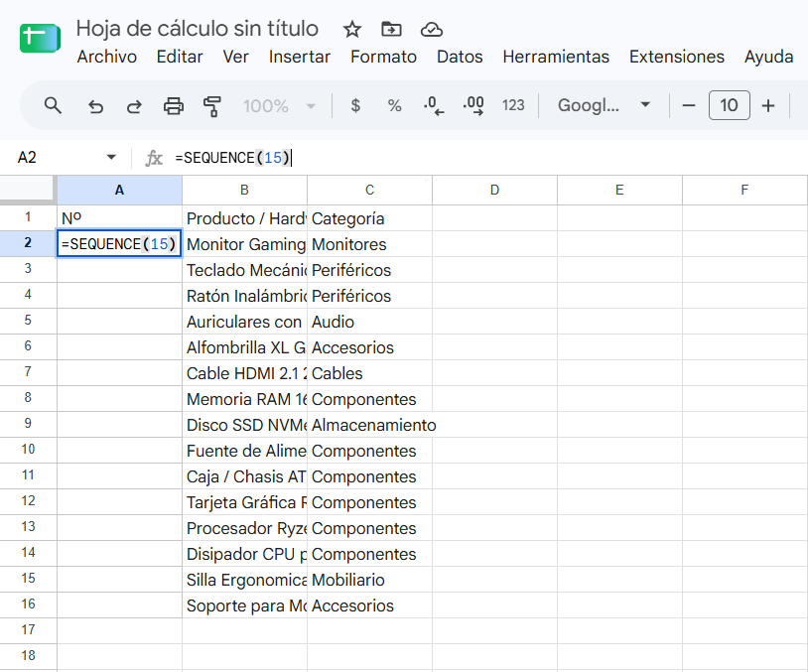Image resolution: width=808 pixels, height=672 pixels.
Task: Select column A header
Action: (119, 191)
